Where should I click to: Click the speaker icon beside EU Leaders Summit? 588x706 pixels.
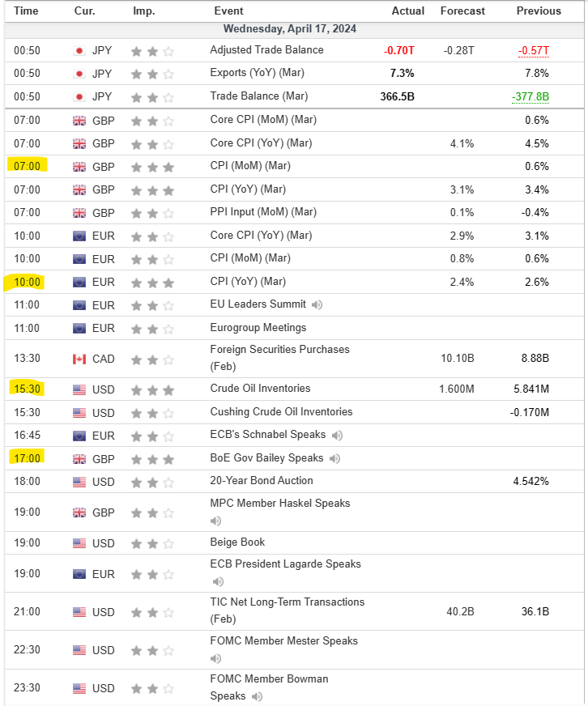317,305
